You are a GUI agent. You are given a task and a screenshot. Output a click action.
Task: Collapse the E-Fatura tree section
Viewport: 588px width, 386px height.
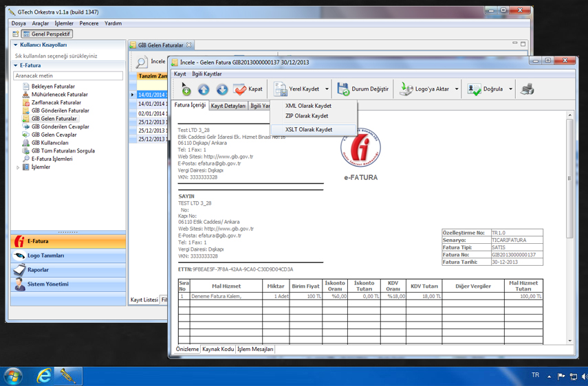pyautogui.click(x=15, y=65)
